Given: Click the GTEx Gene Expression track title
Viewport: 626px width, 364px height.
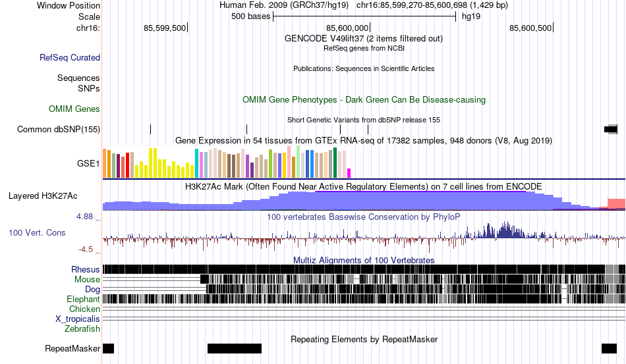Looking at the screenshot, I should (x=364, y=140).
